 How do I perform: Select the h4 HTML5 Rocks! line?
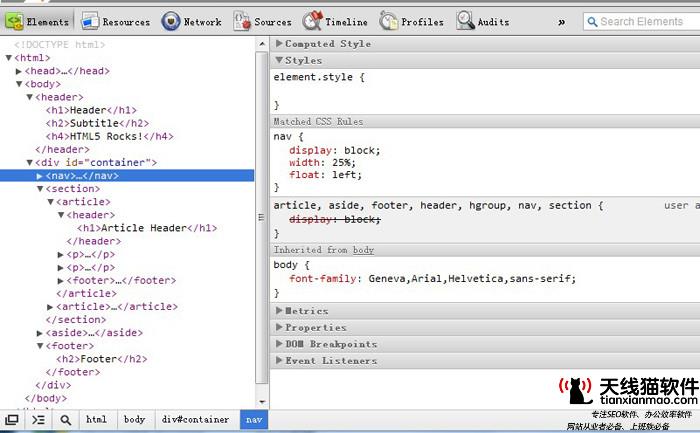click(109, 136)
